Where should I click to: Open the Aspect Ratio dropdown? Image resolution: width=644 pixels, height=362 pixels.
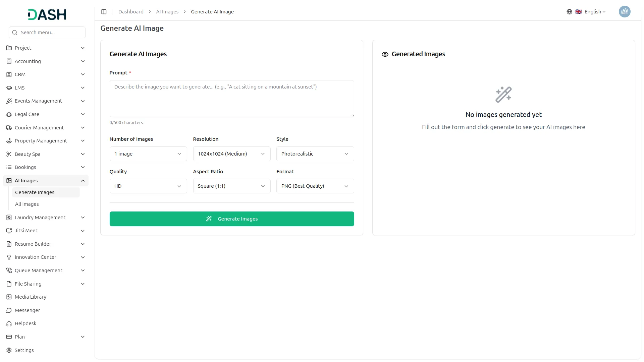tap(232, 186)
